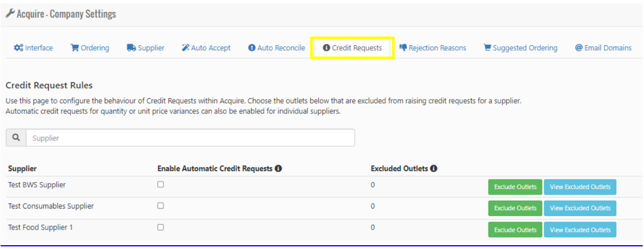Click the wrench icon in page title
The width and height of the screenshot is (644, 249).
click(x=10, y=13)
